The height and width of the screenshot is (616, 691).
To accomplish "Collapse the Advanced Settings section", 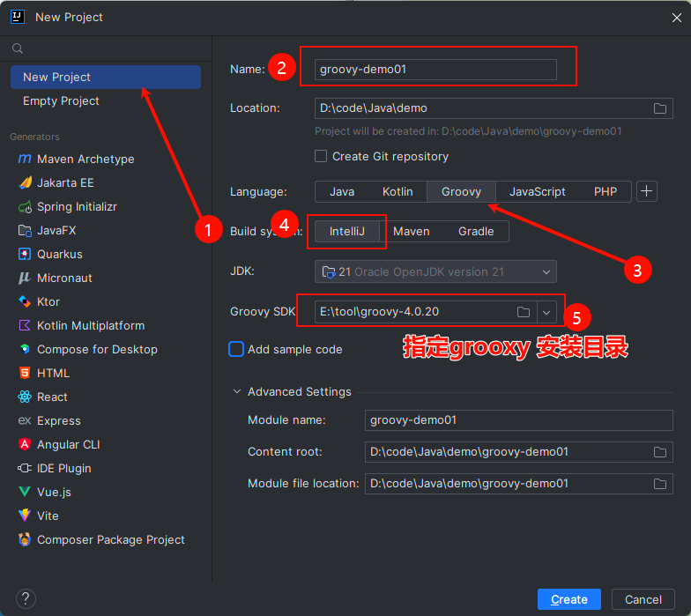I will (x=237, y=391).
